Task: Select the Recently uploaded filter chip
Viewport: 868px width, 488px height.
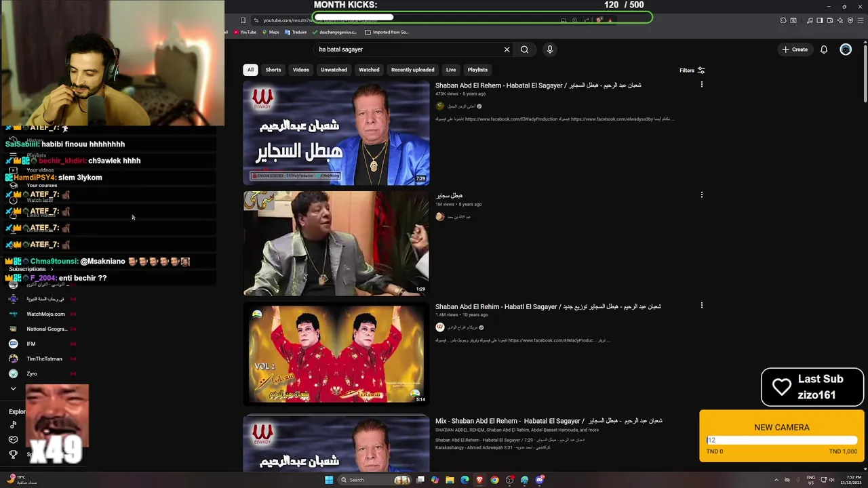Action: coord(412,70)
